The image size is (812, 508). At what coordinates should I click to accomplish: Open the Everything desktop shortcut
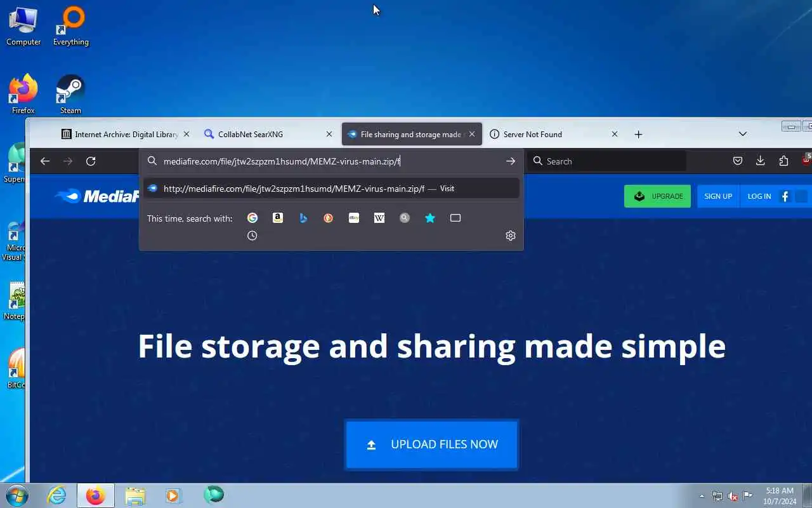71,27
